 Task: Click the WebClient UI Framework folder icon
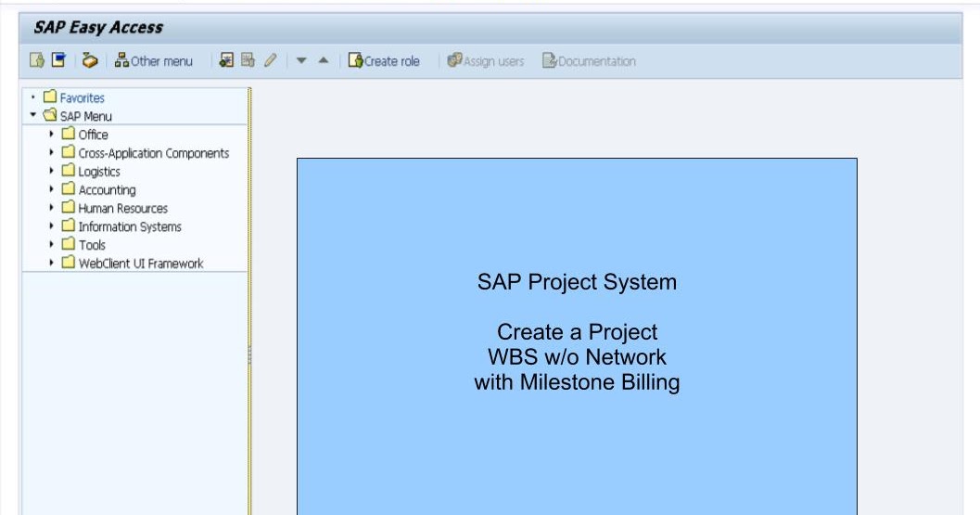68,263
